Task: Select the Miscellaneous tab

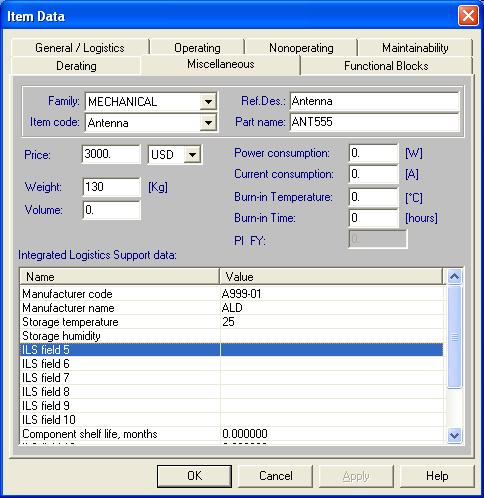Action: [x=221, y=64]
